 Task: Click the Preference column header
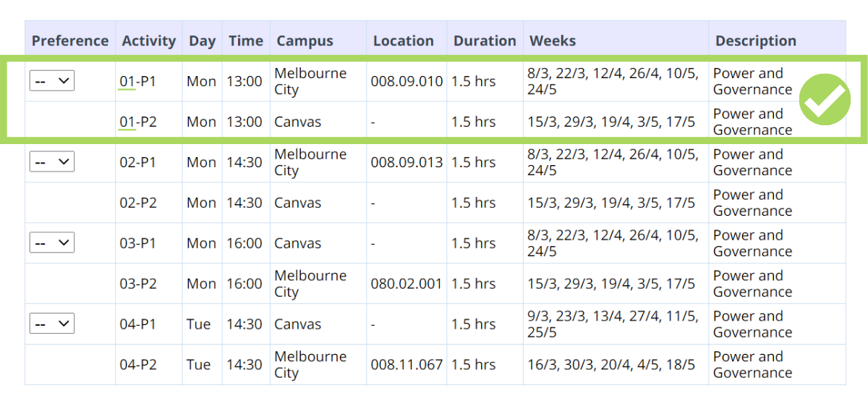click(x=70, y=41)
